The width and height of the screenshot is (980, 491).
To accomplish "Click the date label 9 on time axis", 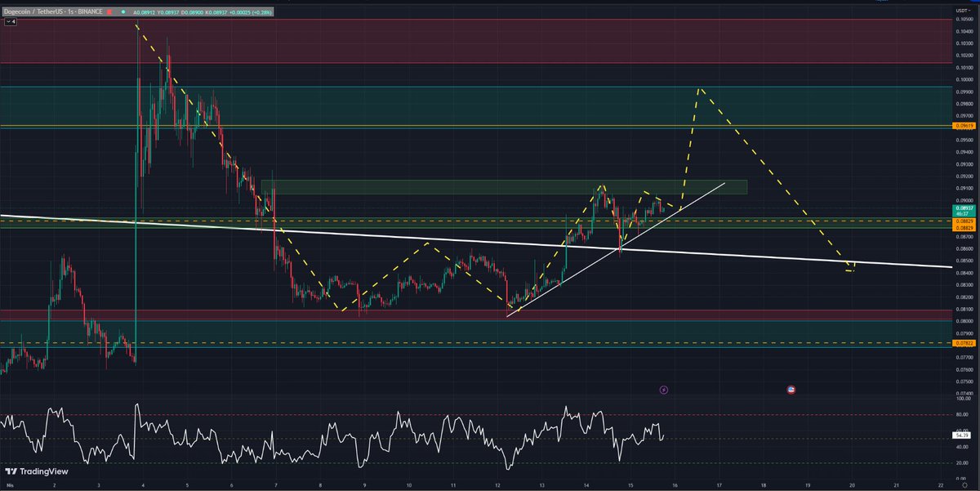I will pos(365,484).
